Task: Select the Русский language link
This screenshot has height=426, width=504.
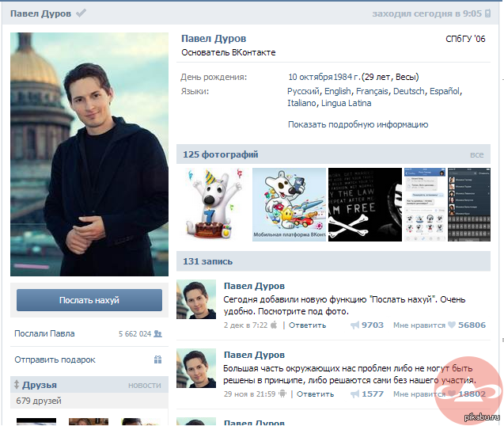Action: (304, 91)
